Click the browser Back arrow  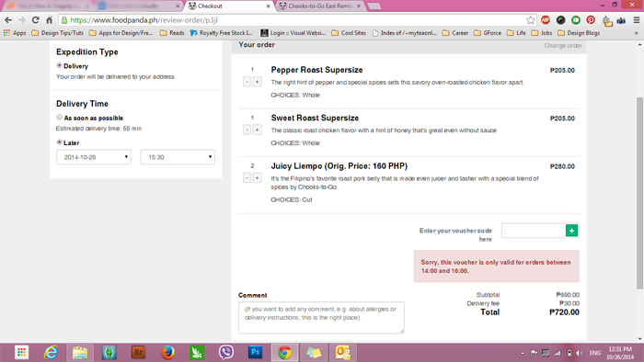coord(8,20)
